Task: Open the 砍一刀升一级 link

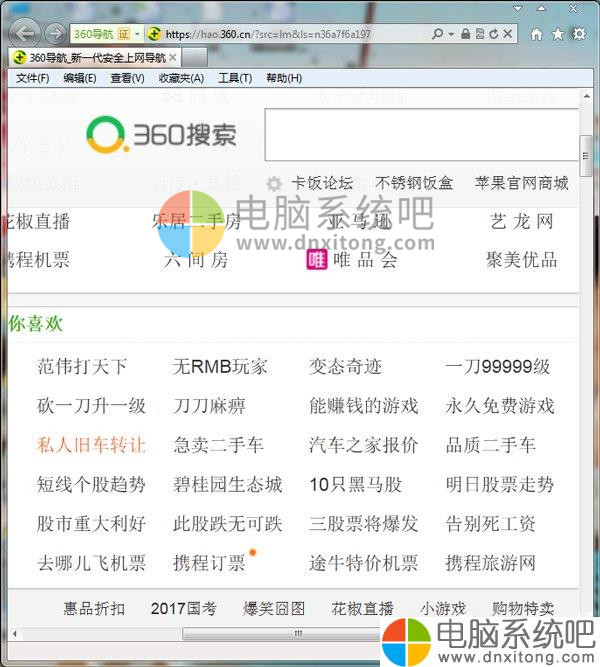Action: pyautogui.click(x=91, y=406)
